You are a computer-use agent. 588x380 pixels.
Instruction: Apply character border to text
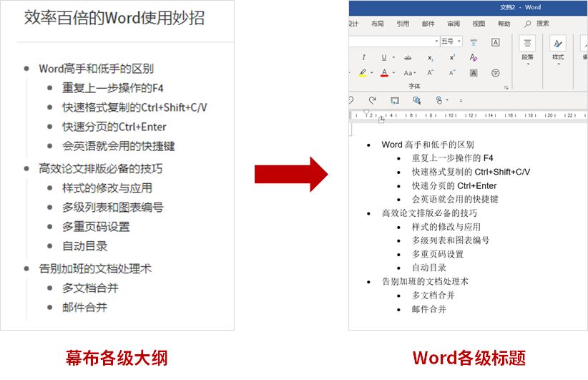click(496, 42)
